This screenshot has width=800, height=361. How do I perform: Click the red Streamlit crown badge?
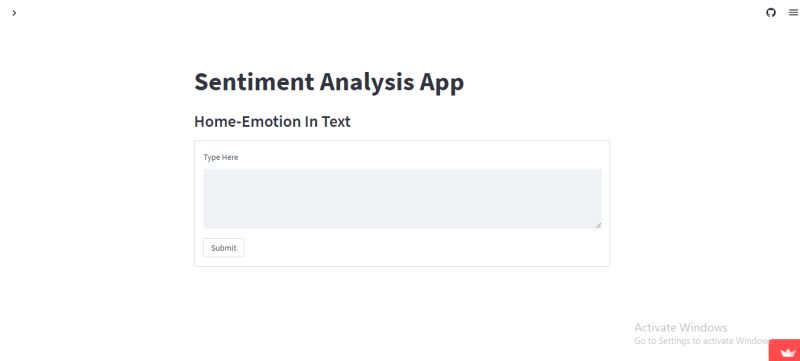tap(785, 351)
